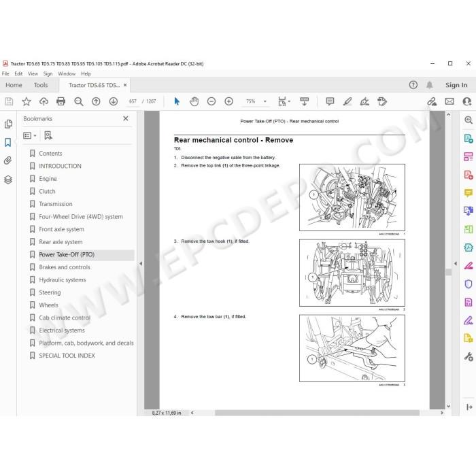This screenshot has width=476, height=476.
Task: Open the zoom percentage dropdown
Action: click(265, 101)
